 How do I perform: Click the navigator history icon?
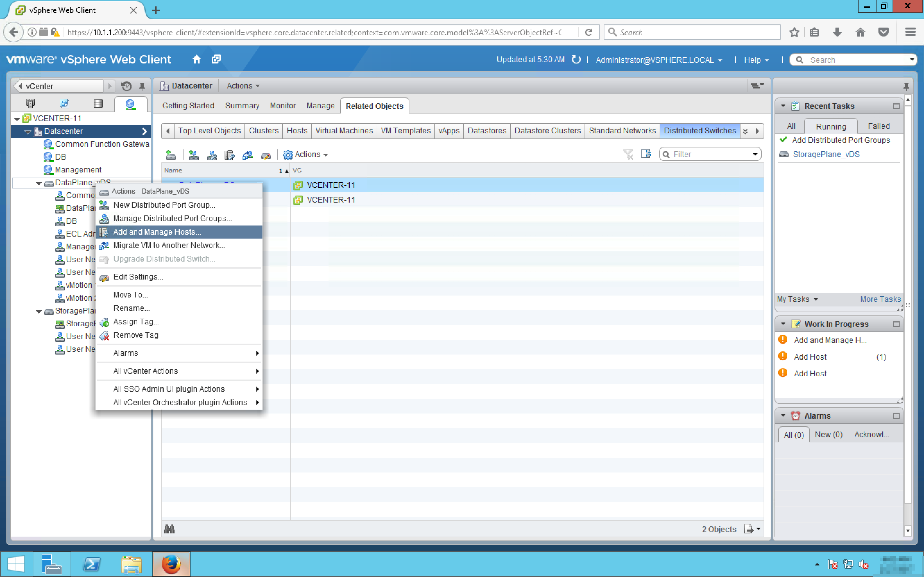pos(126,86)
